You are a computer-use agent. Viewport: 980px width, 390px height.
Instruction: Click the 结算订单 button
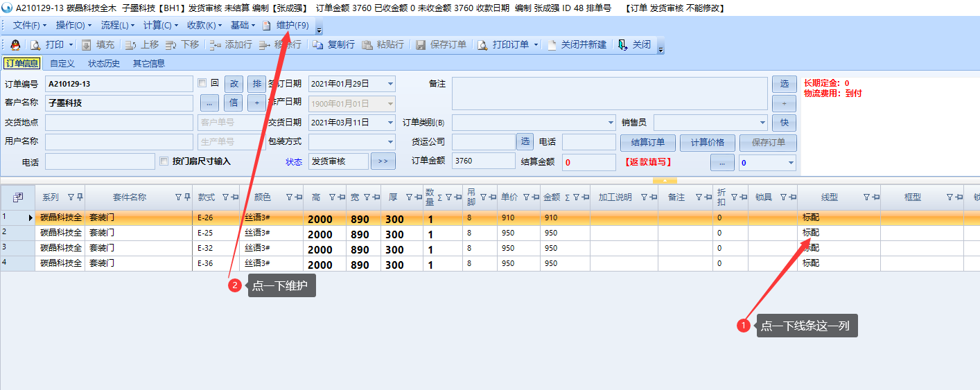click(647, 143)
